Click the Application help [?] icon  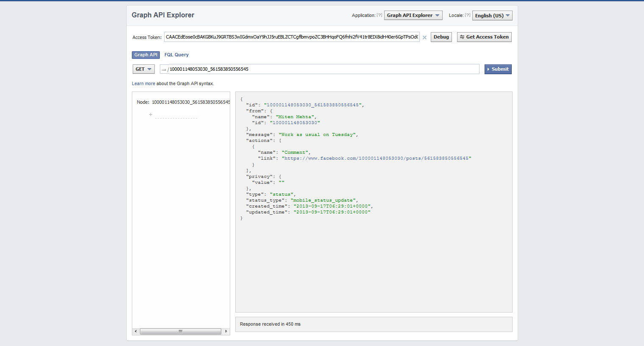coord(379,15)
